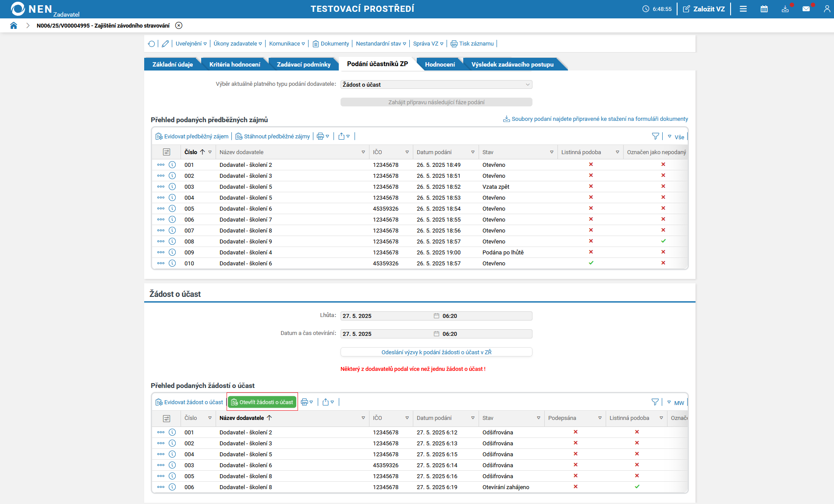834x504 pixels.
Task: Click filter funnel icon in preliminary interests table
Action: tap(655, 137)
